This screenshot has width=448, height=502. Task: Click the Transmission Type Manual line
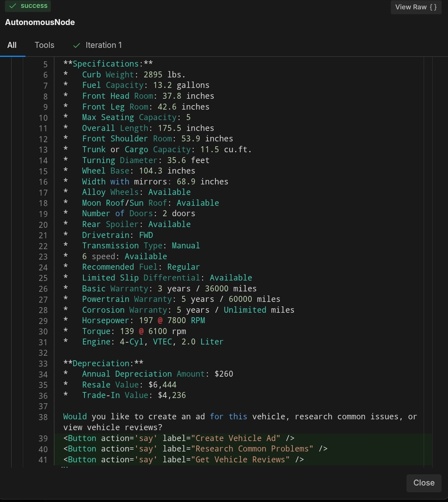point(132,246)
